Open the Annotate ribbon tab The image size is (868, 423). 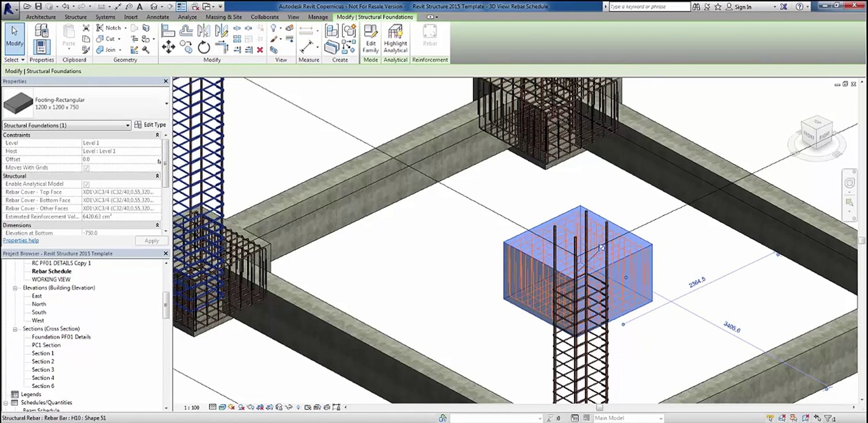(x=158, y=17)
